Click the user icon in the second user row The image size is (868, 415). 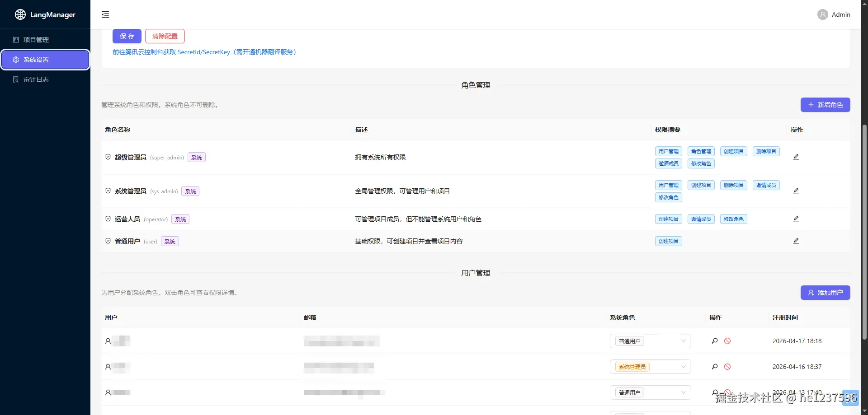pyautogui.click(x=108, y=367)
